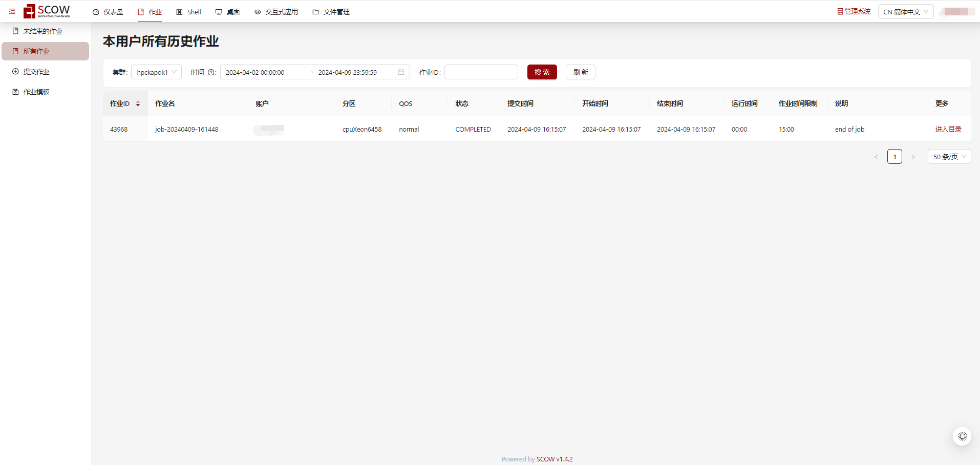Sort by the 作业ID column arrows
980x465 pixels.
pos(138,103)
